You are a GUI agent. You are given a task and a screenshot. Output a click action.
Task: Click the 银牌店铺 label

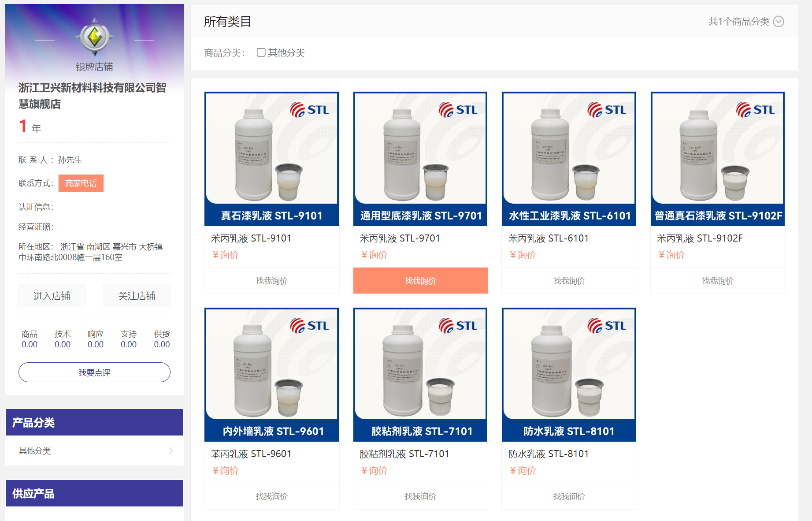[x=94, y=67]
